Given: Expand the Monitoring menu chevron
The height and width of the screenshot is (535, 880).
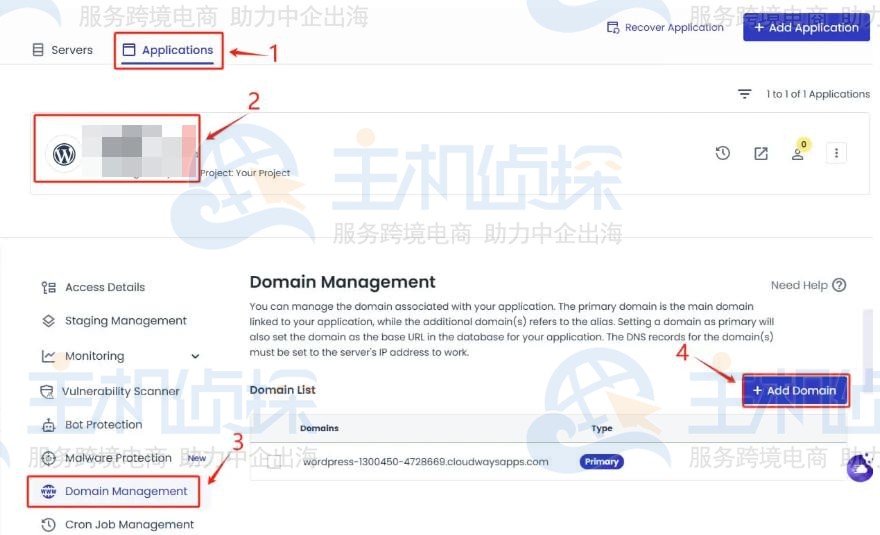Looking at the screenshot, I should pos(195,356).
